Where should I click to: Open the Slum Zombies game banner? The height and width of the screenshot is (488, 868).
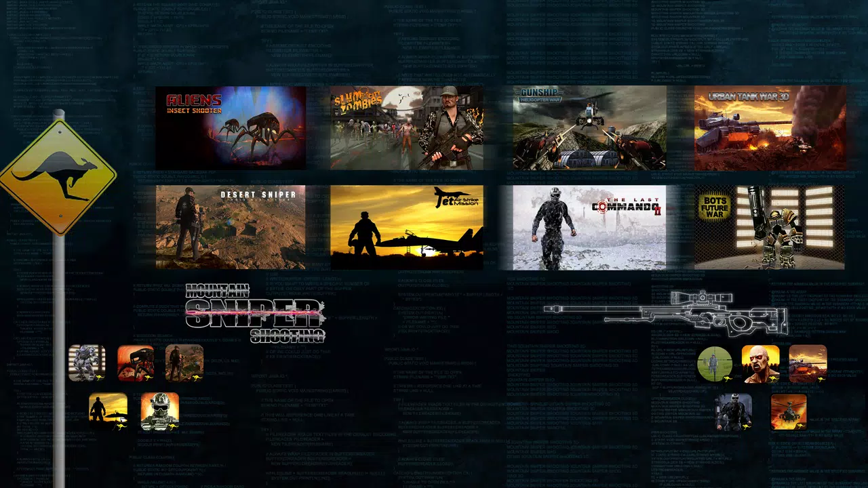coord(407,127)
